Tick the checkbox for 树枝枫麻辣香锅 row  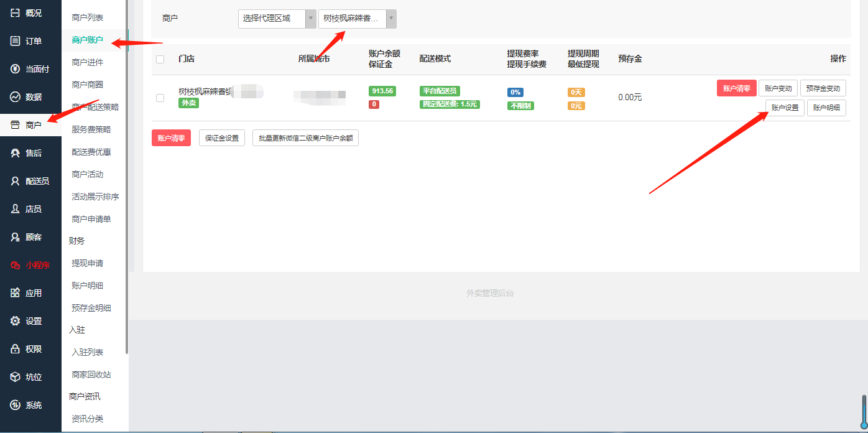tap(160, 98)
